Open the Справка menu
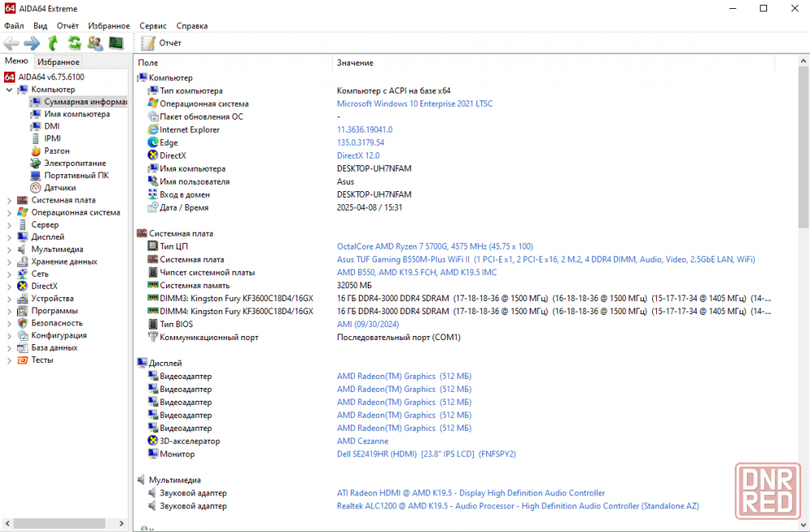The width and height of the screenshot is (810, 532). coord(192,26)
